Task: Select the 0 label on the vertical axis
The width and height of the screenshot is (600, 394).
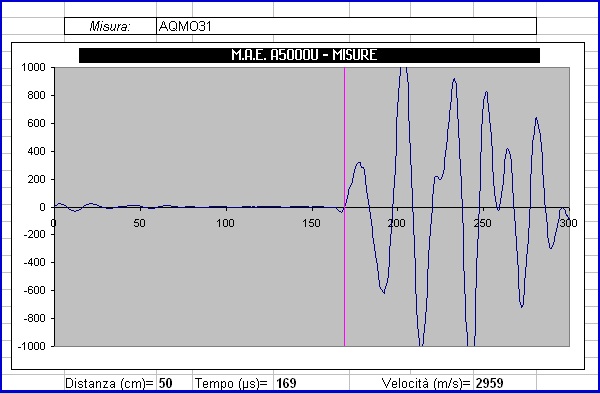Action: click(x=42, y=207)
